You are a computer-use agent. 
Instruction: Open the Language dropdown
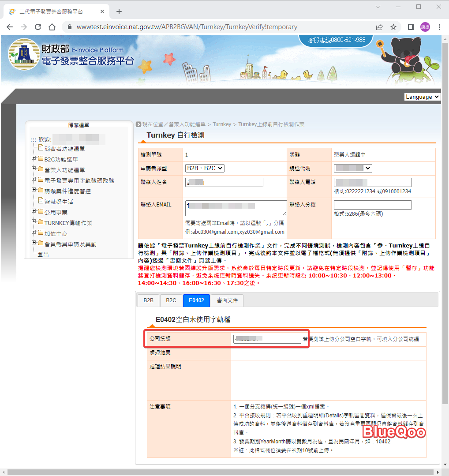click(422, 96)
